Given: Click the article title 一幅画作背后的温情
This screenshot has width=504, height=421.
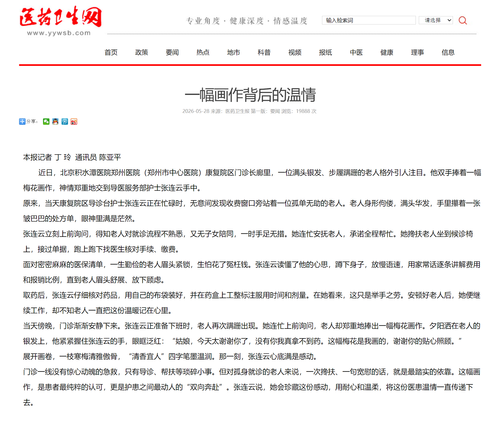Looking at the screenshot, I should point(250,95).
